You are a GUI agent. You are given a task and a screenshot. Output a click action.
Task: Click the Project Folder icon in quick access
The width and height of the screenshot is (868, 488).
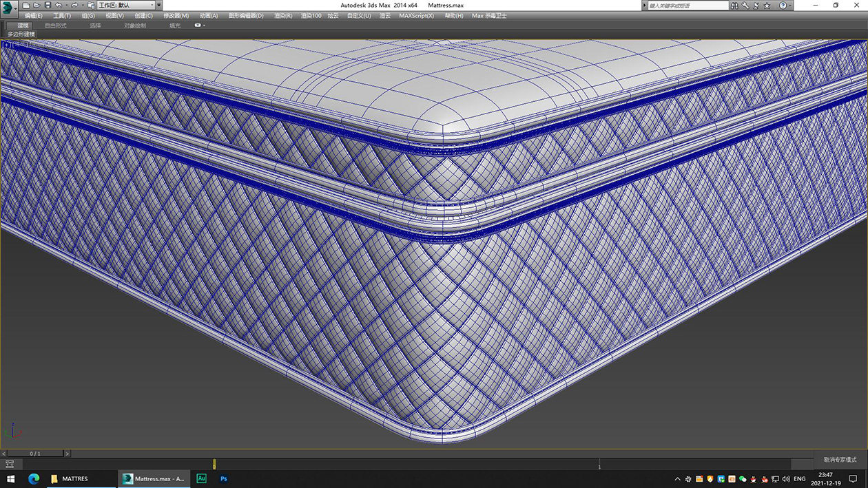[x=91, y=6]
